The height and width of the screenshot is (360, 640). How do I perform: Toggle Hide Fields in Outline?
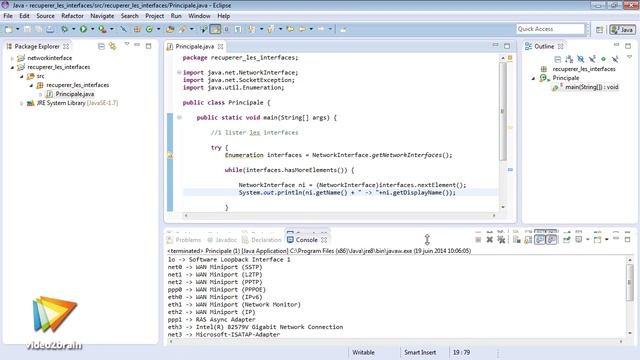tap(580, 59)
